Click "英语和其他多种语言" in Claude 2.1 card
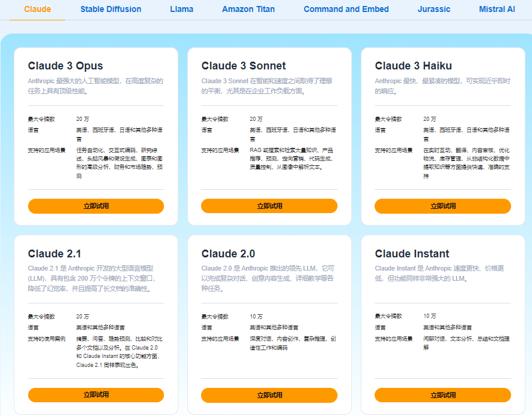The width and height of the screenshot is (532, 416). coord(101,328)
